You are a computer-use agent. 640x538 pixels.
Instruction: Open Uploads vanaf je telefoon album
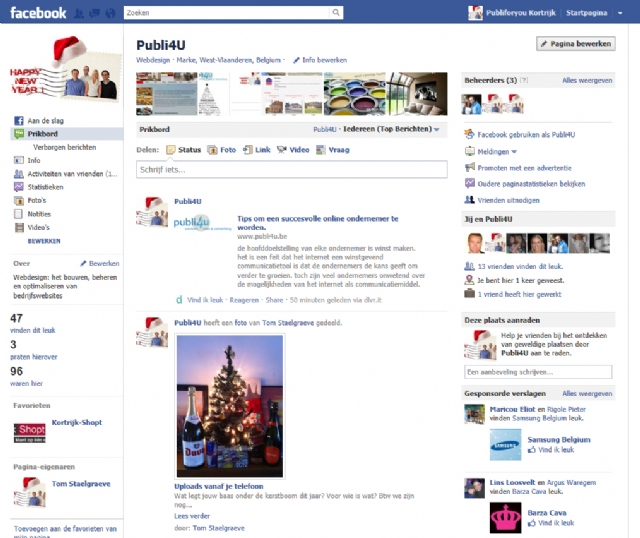pyautogui.click(x=219, y=486)
